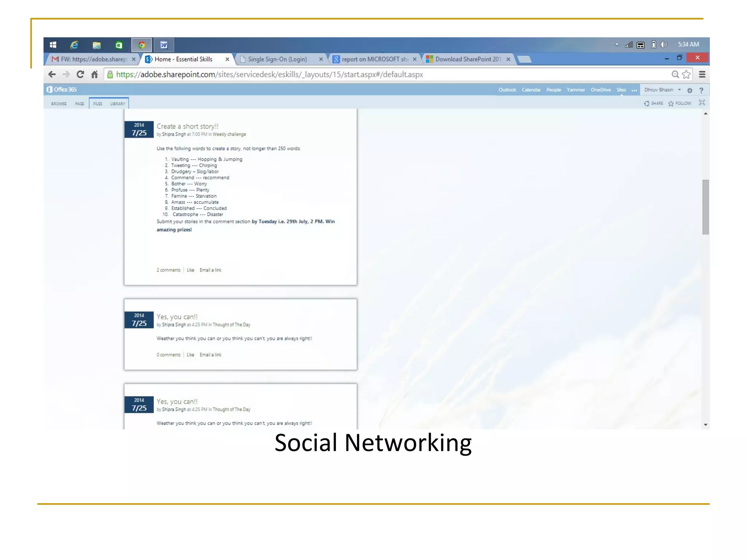
Task: Open the report on MICROSOFT tab
Action: coord(375,59)
